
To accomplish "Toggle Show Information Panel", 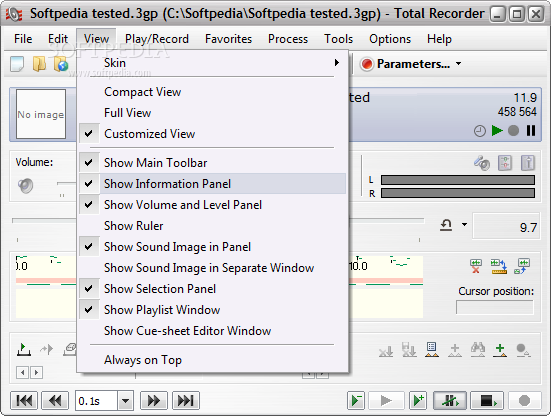I will point(212,184).
